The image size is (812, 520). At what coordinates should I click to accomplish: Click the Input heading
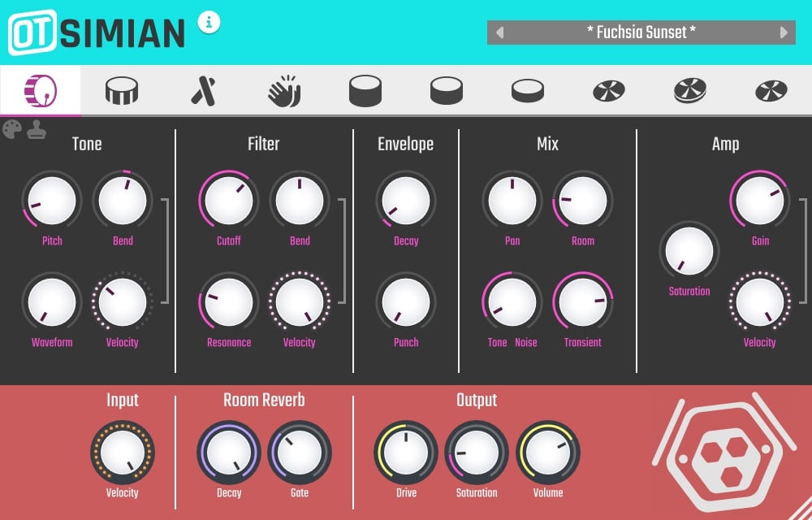[x=123, y=400]
